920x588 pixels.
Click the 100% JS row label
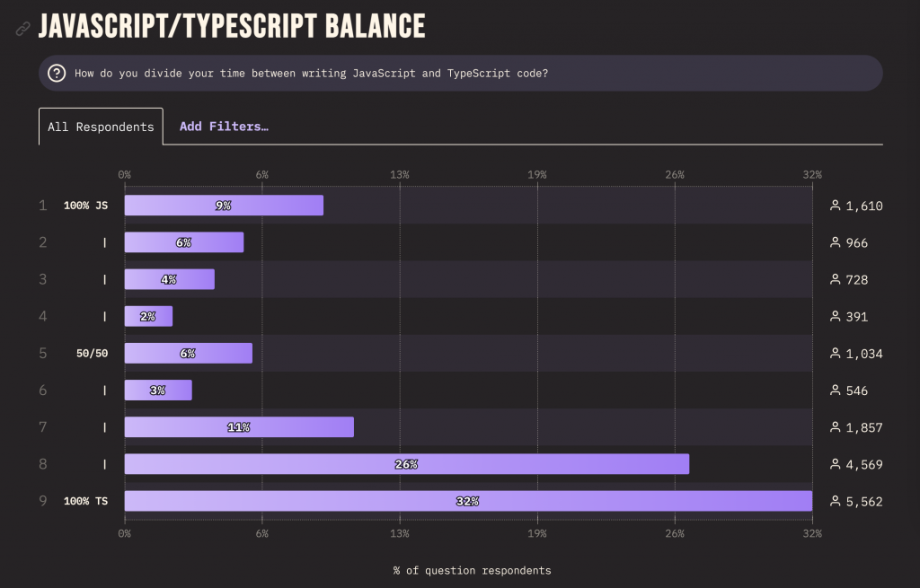[x=85, y=206]
